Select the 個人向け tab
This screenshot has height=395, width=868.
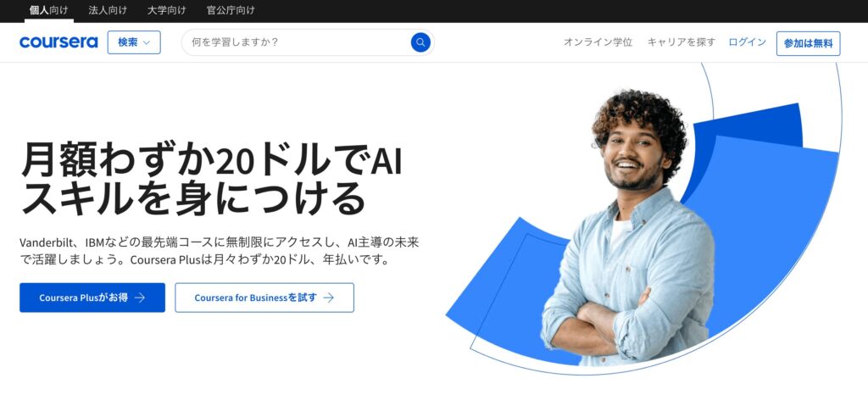click(x=48, y=10)
